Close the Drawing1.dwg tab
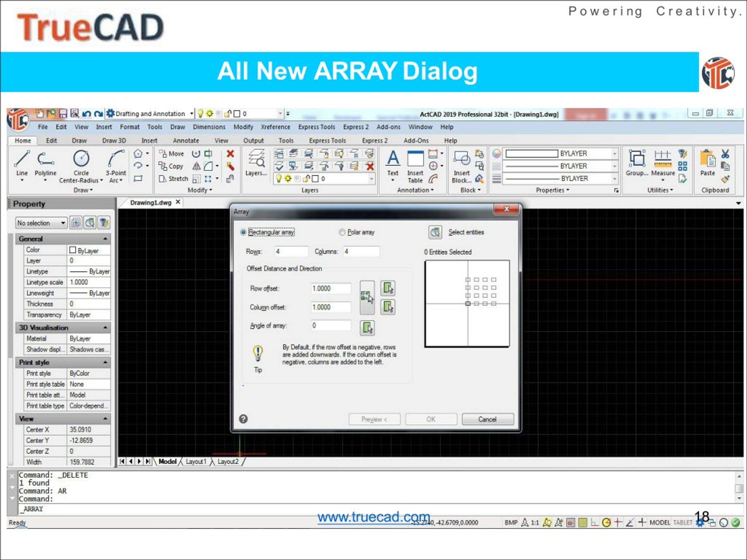The width and height of the screenshot is (747, 560). click(x=178, y=202)
